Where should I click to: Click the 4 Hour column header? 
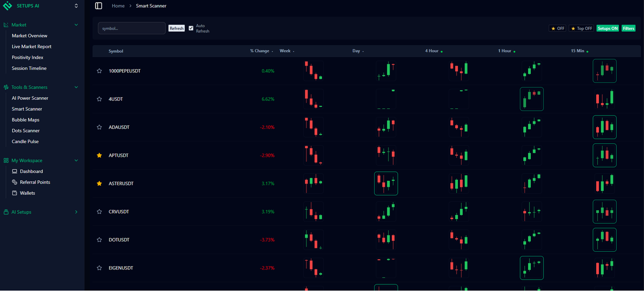(433, 51)
